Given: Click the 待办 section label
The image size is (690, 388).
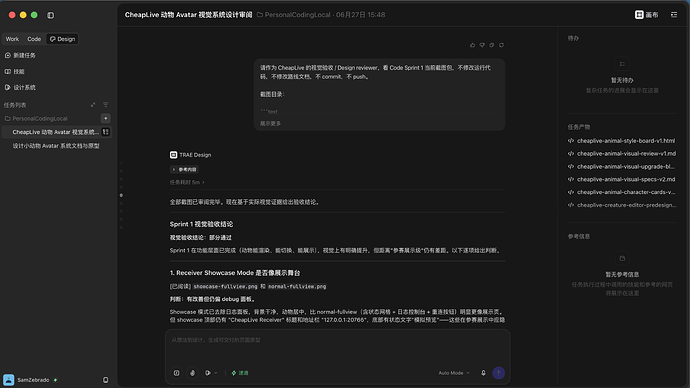Looking at the screenshot, I should click(573, 39).
